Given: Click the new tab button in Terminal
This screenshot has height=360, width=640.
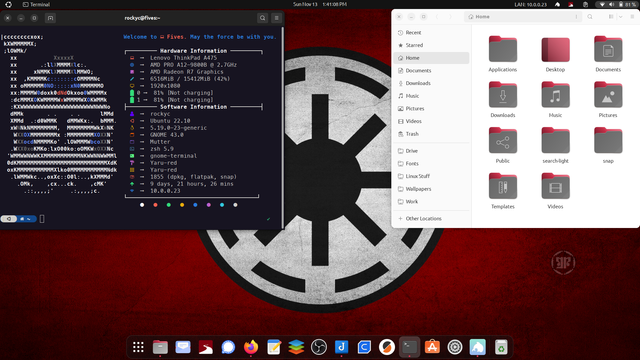Looking at the screenshot, I should 50,18.
